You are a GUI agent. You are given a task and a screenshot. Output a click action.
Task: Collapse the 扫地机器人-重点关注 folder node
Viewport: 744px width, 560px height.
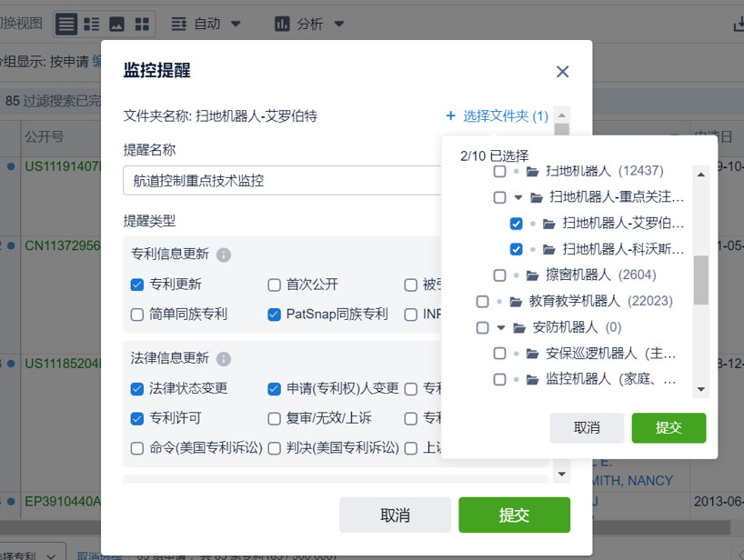coord(518,197)
